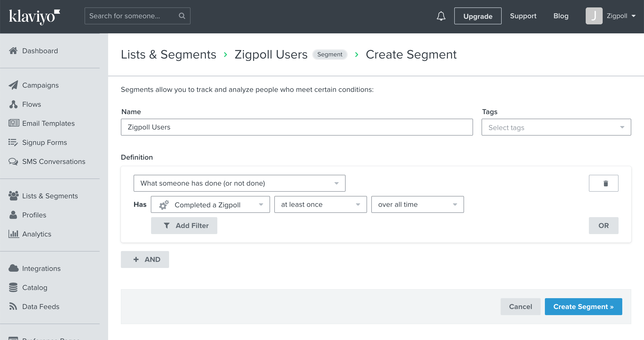Click the J account avatar
Viewport: 644px width, 340px height.
point(594,16)
